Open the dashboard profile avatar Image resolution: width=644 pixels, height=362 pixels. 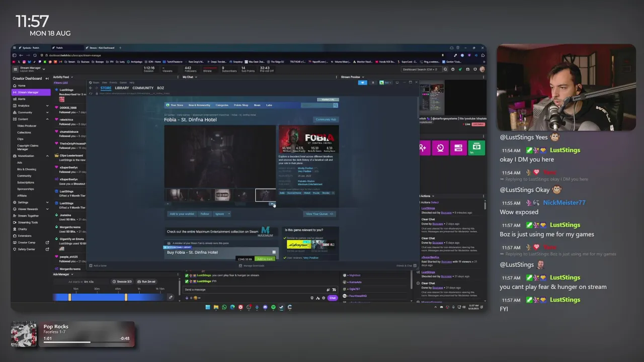coord(482,69)
